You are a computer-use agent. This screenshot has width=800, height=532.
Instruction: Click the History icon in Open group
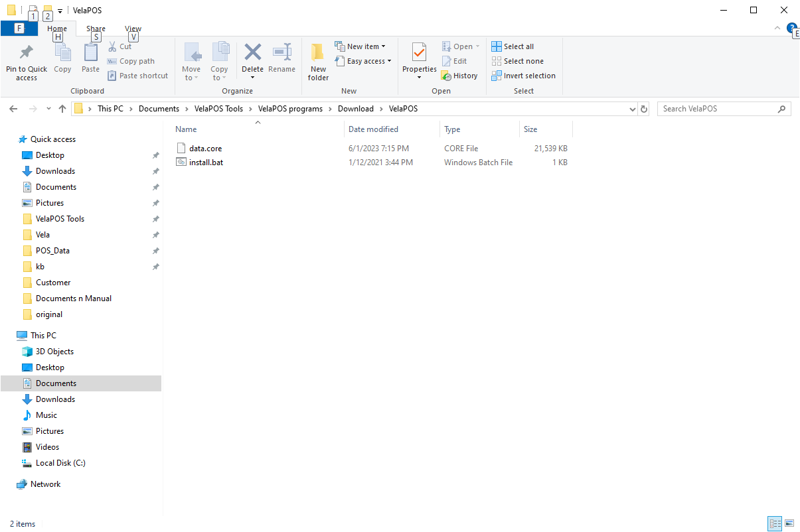click(446, 76)
